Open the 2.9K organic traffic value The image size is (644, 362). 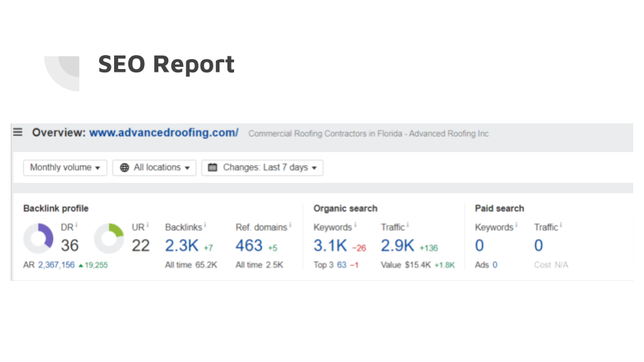pyautogui.click(x=398, y=245)
